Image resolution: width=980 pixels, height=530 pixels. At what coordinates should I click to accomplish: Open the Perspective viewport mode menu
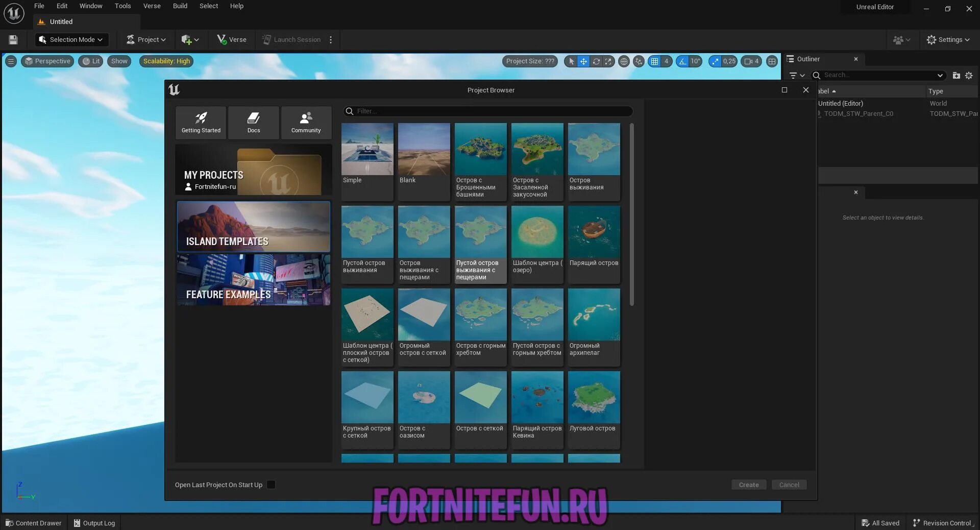(47, 61)
